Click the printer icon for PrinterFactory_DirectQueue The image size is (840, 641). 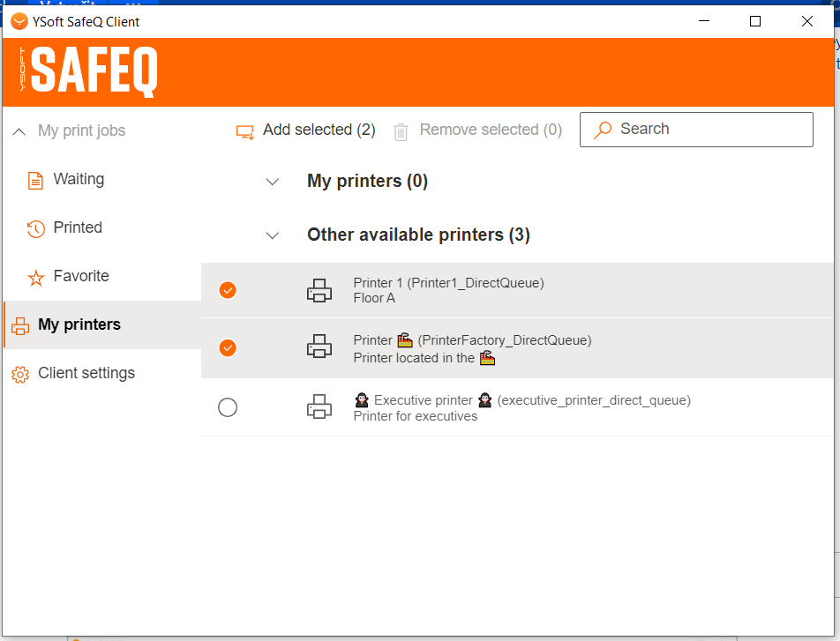point(319,347)
